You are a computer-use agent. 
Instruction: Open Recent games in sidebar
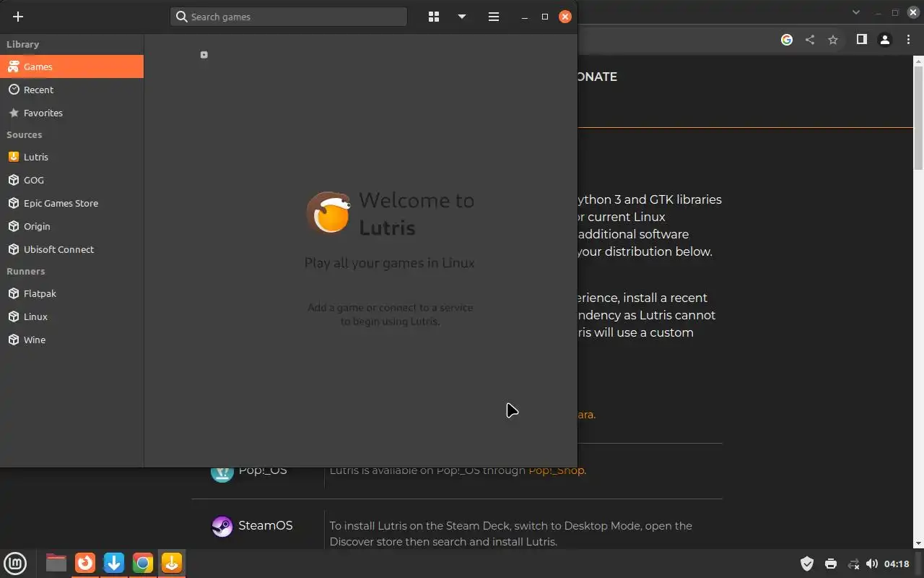(x=71, y=90)
